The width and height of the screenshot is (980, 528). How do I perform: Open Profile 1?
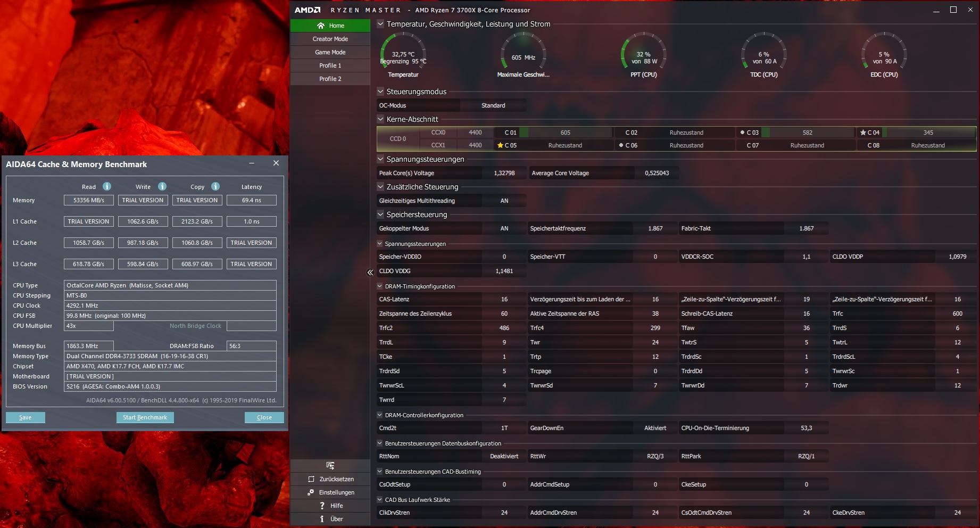point(330,65)
